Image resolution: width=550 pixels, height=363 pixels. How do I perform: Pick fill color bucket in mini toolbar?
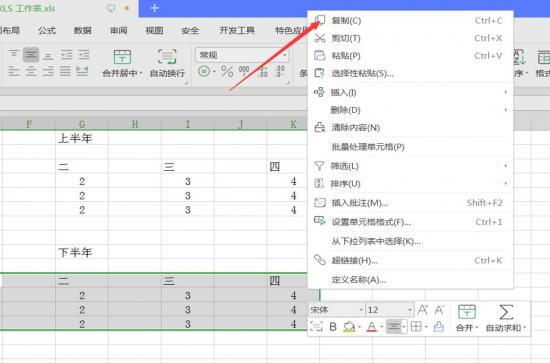click(349, 327)
